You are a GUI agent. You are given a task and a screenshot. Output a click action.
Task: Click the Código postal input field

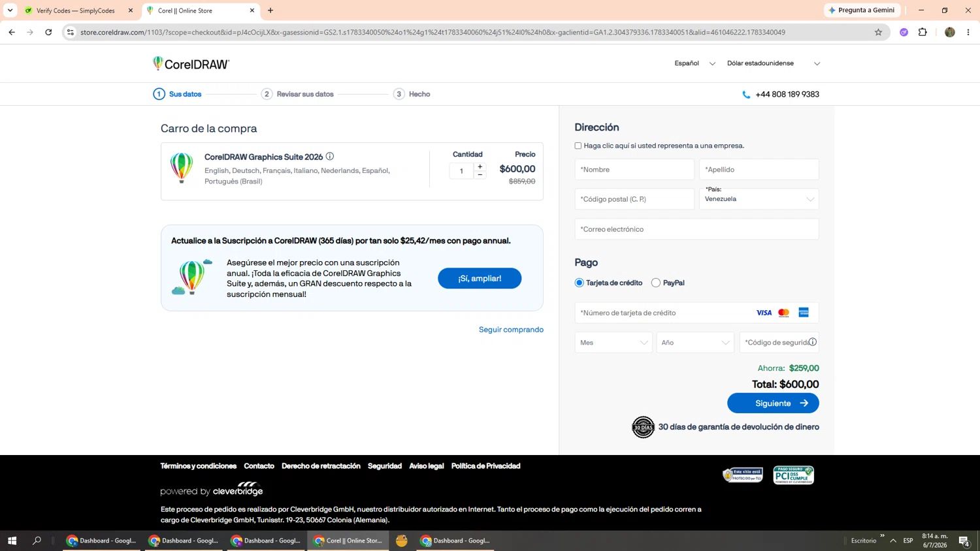[634, 199]
